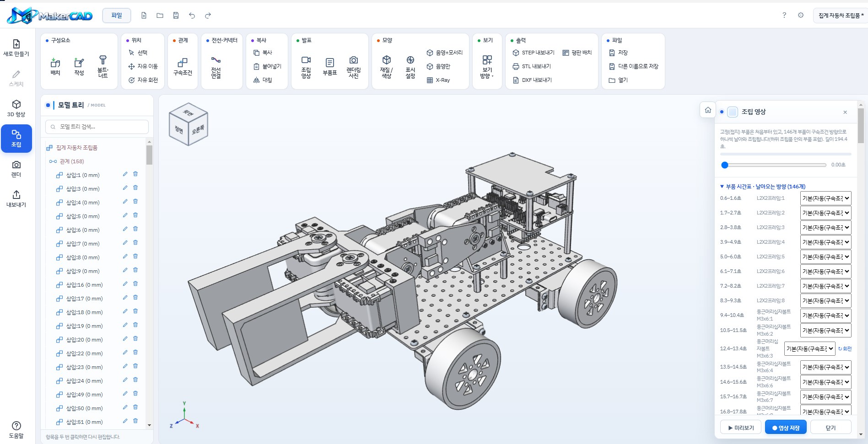The image size is (868, 444).
Task: Delete the 삽입:1 (0 mm) relation
Action: coord(135,174)
